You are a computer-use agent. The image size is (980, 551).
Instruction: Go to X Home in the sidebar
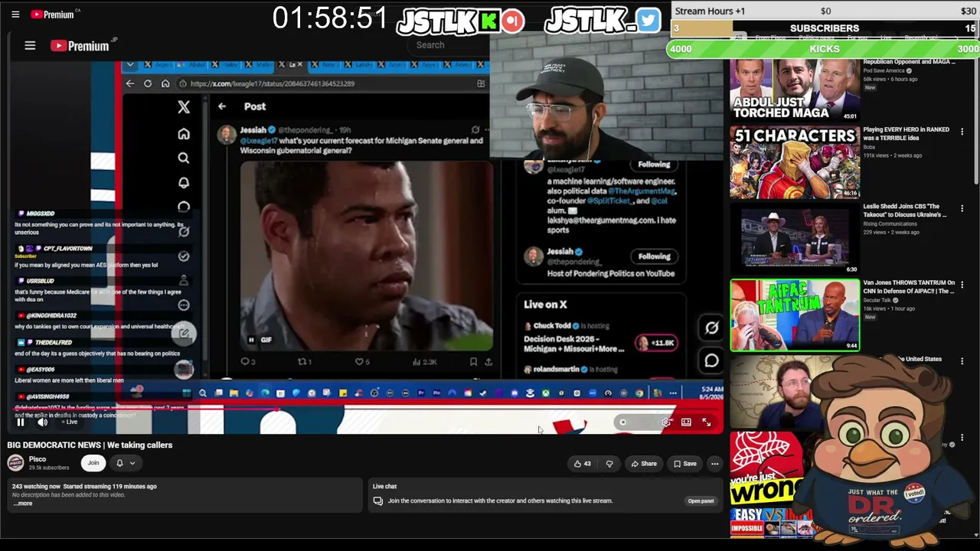pyautogui.click(x=184, y=134)
